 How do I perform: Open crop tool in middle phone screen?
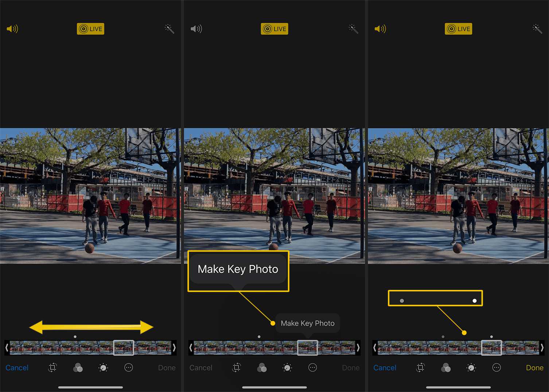[x=237, y=368]
